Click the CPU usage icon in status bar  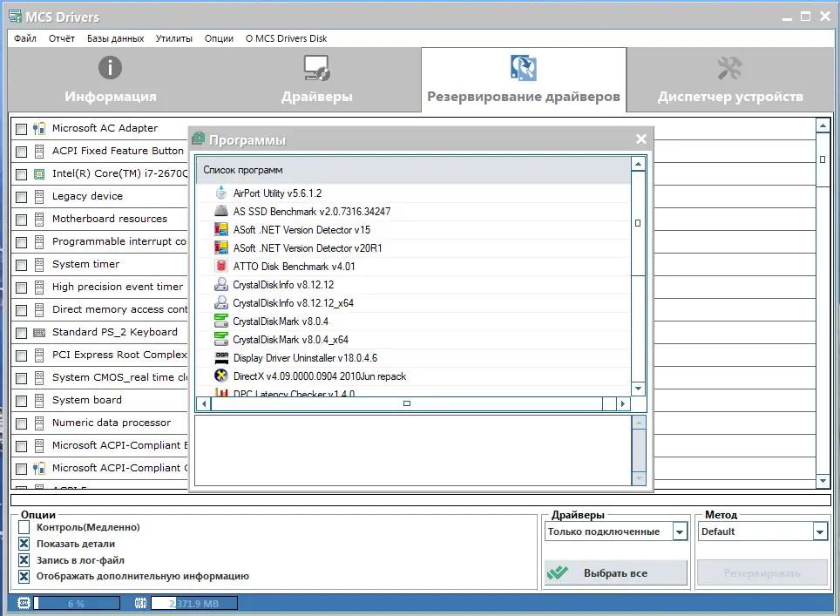[x=24, y=603]
